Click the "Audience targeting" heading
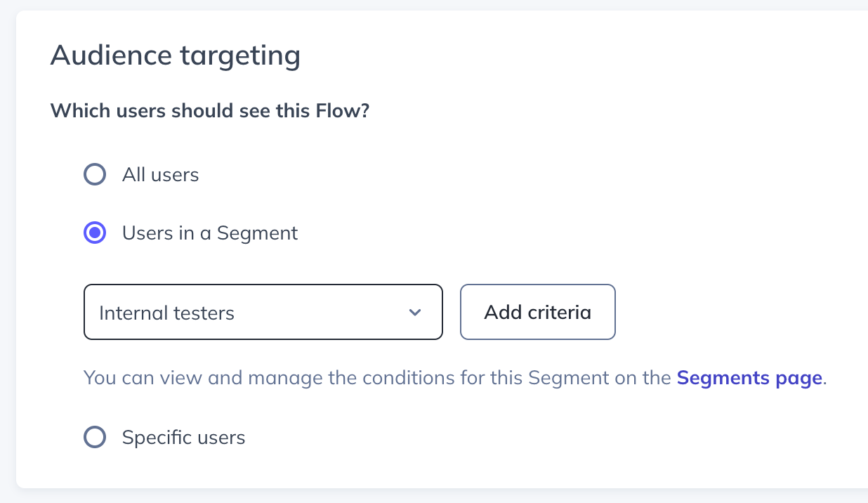 tap(175, 55)
